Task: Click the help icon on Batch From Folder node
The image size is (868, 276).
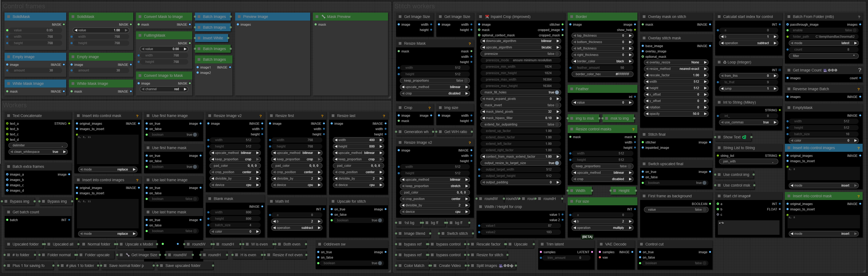Action: point(859,17)
